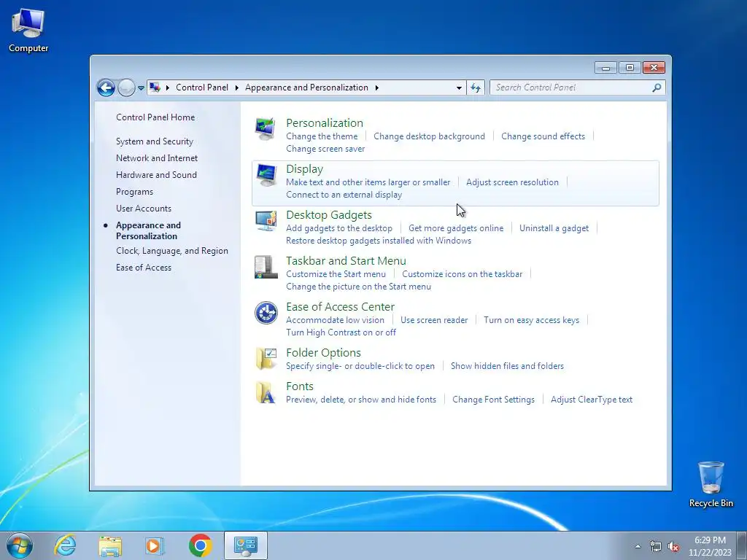
Task: Click the search magnifier icon
Action: click(x=657, y=87)
